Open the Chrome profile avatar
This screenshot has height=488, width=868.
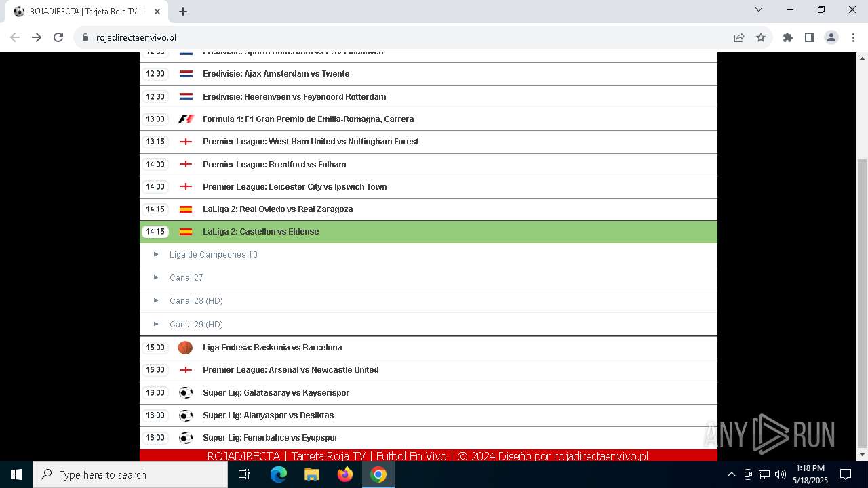(x=831, y=37)
